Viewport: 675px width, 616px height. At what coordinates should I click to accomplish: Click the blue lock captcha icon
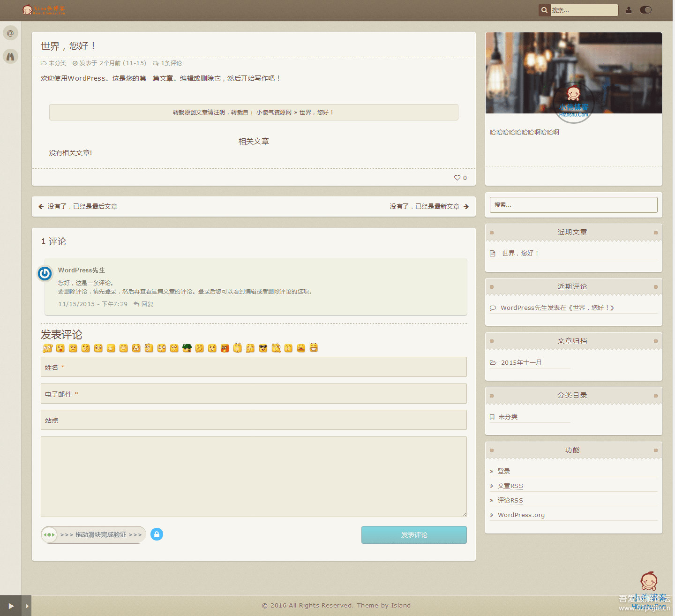(x=157, y=534)
